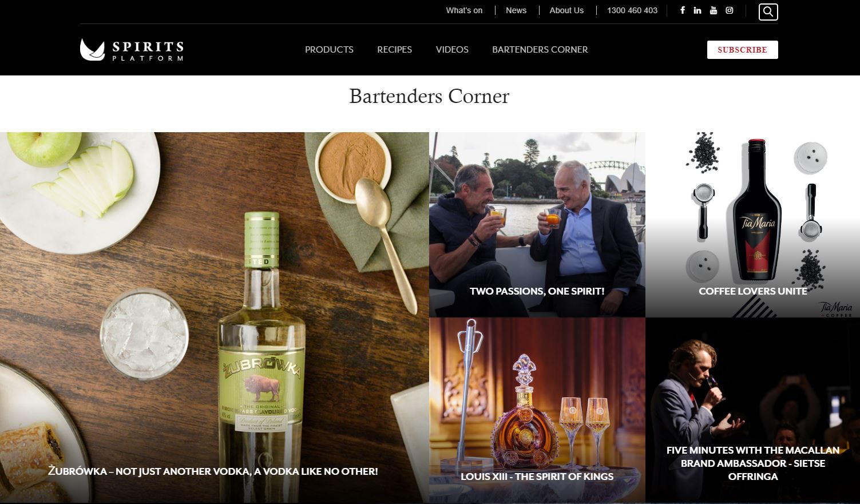Image resolution: width=860 pixels, height=504 pixels.
Task: Open the LinkedIn social icon
Action: coord(697,10)
